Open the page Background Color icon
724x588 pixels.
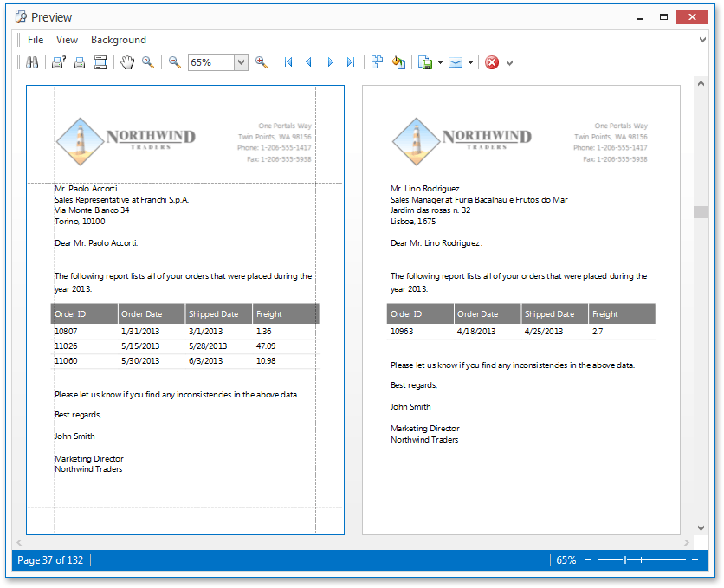pos(398,62)
